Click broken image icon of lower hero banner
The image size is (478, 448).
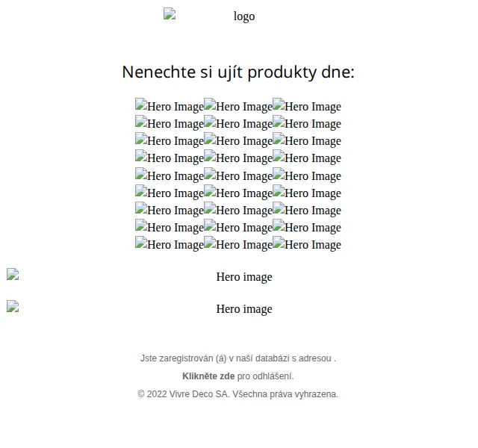pyautogui.click(x=13, y=306)
